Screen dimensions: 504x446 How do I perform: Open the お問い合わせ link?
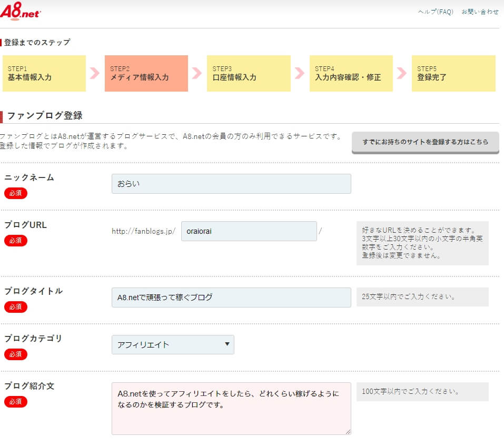click(x=480, y=12)
